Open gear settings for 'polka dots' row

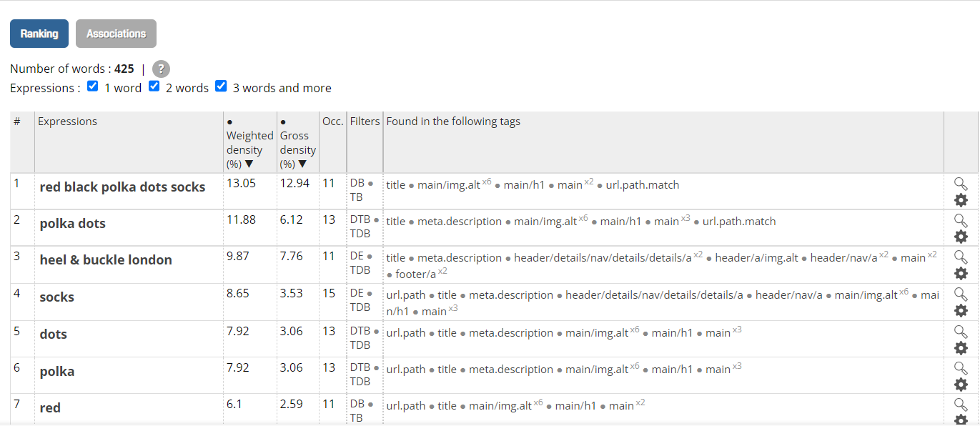pyautogui.click(x=961, y=237)
